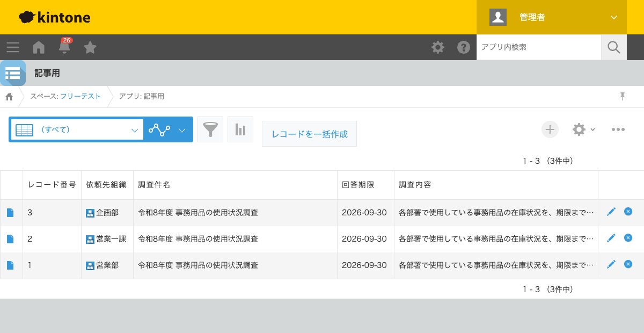This screenshot has width=644, height=333.
Task: Focus the アプリ内検索 search field
Action: [539, 47]
